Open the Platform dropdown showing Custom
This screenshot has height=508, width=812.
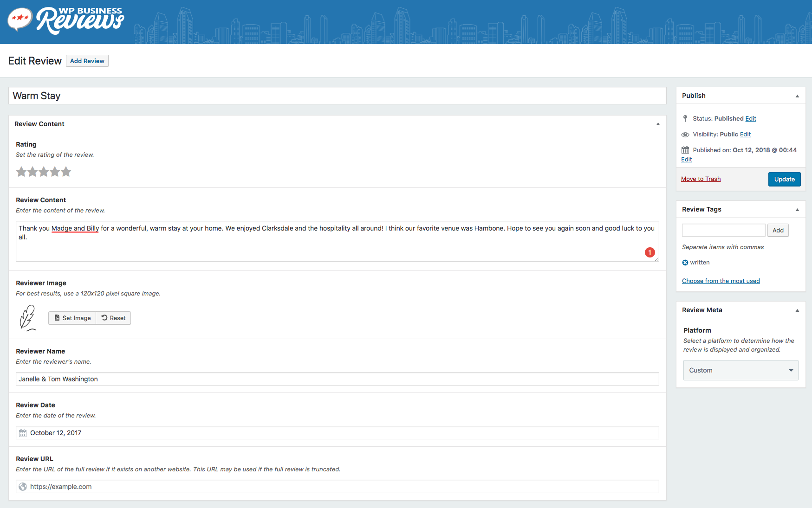pos(741,370)
